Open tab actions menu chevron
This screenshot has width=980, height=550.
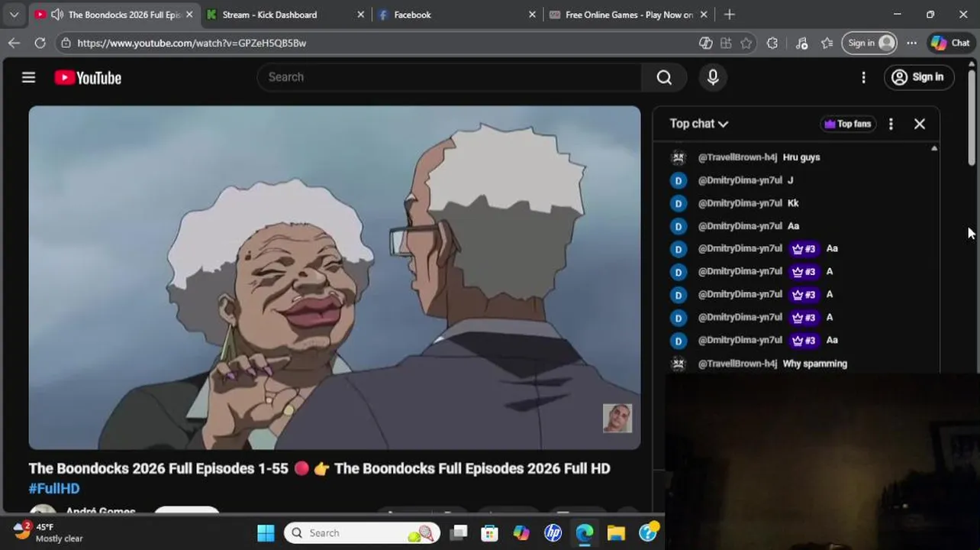click(x=14, y=15)
